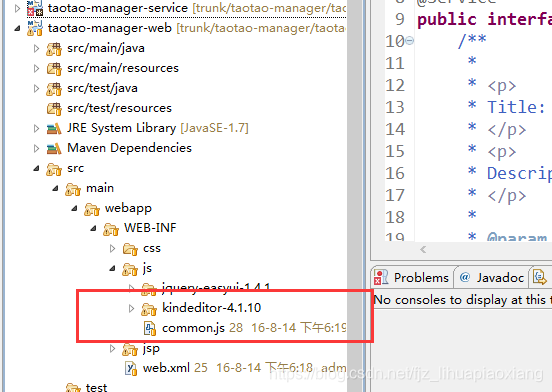Collapse the taotao-manager-web project
Screen dimensions: 552x392
pyautogui.click(x=17, y=28)
